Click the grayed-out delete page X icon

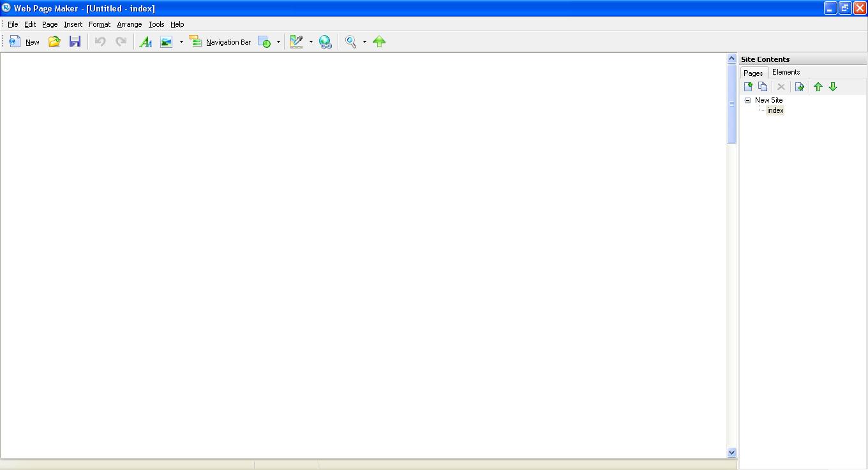click(x=781, y=87)
